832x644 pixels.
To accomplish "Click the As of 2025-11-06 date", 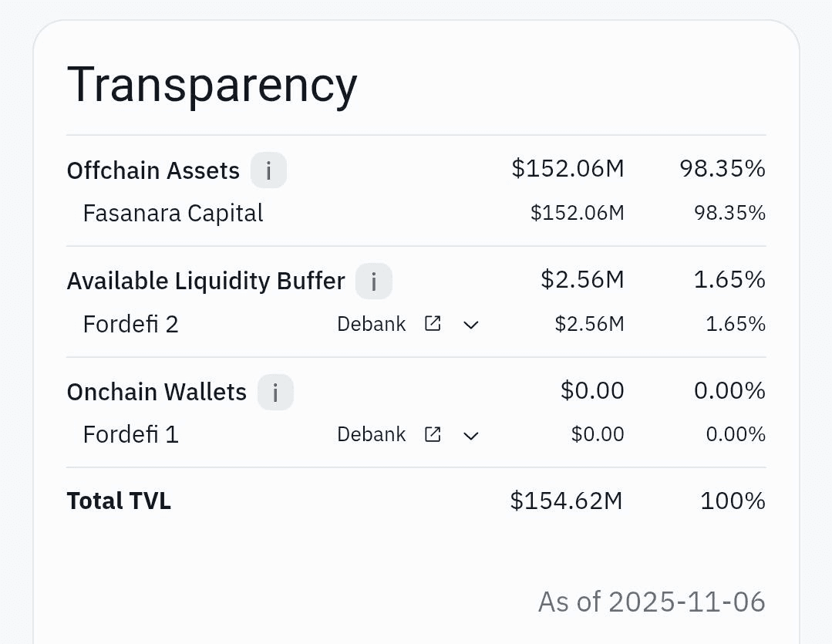I will pyautogui.click(x=651, y=602).
